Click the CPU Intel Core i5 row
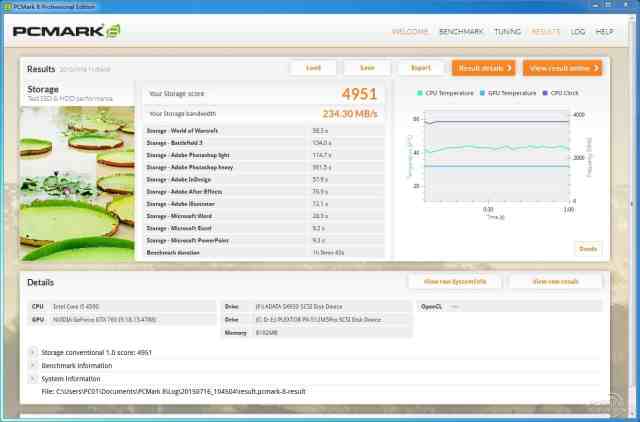This screenshot has width=640, height=422. pos(123,307)
